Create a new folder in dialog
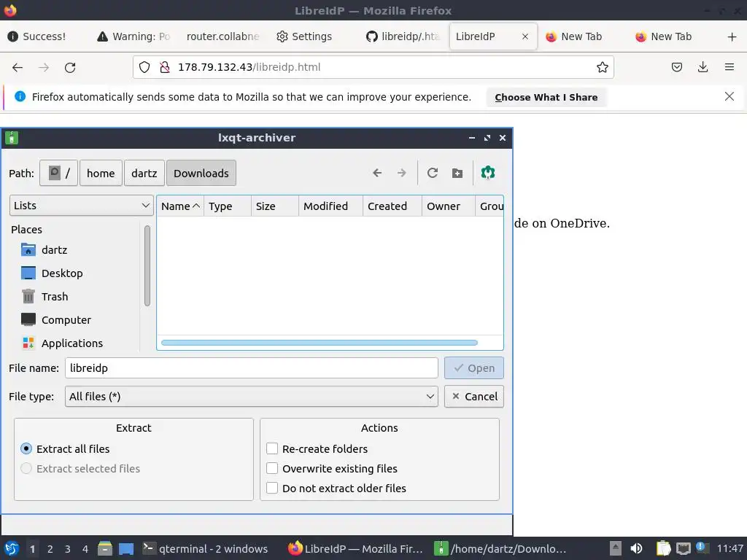 [x=457, y=173]
